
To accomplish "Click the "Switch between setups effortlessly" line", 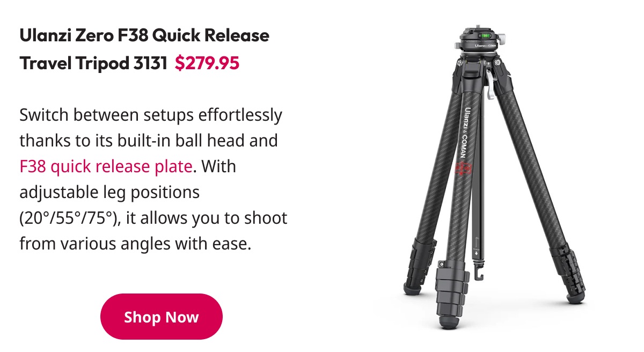I will point(151,115).
